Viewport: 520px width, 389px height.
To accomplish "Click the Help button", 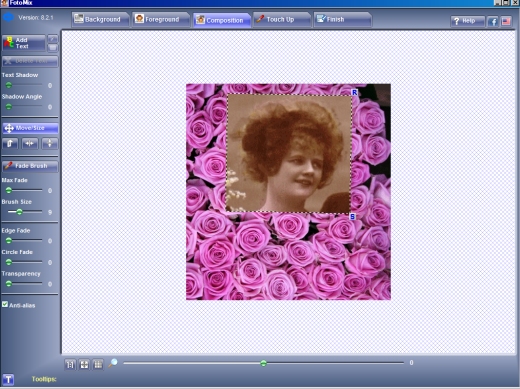I will pyautogui.click(x=467, y=21).
